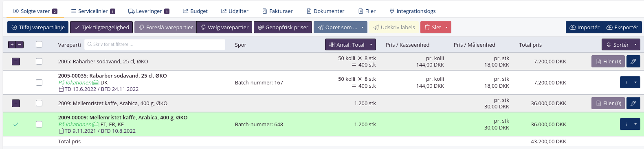The image size is (644, 149).
Task: Select Batch-nummer: 648 text
Action: pyautogui.click(x=259, y=124)
